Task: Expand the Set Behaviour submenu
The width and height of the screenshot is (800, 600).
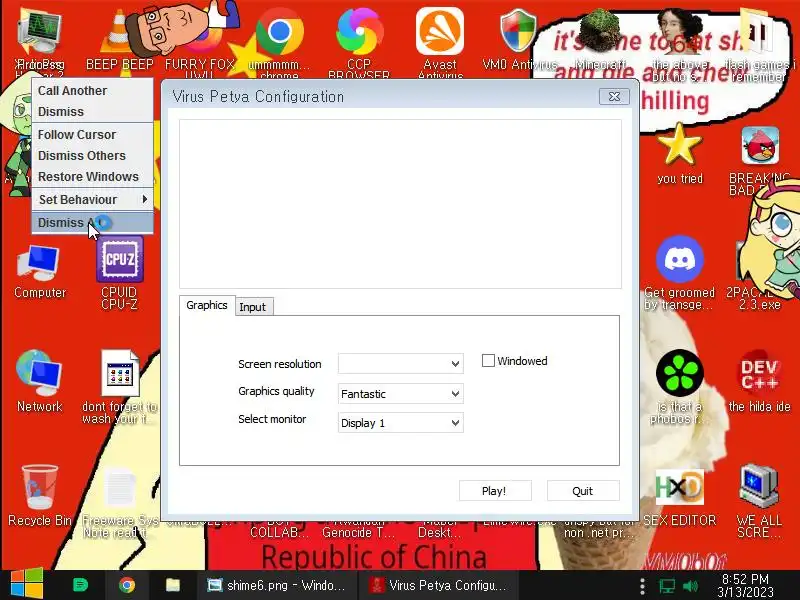Action: tap(92, 199)
